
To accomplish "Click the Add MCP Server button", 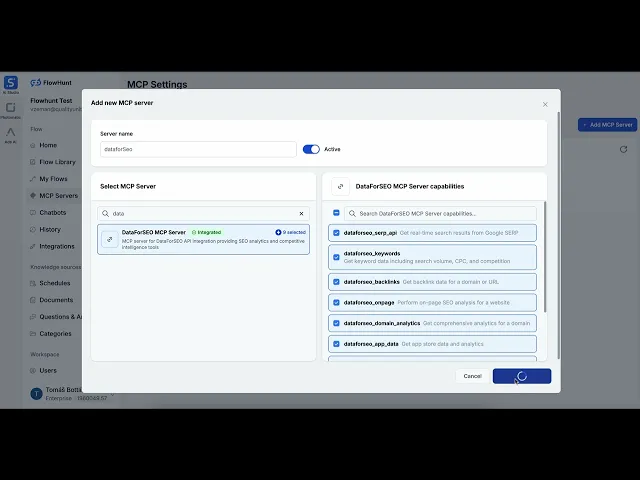I will [607, 125].
